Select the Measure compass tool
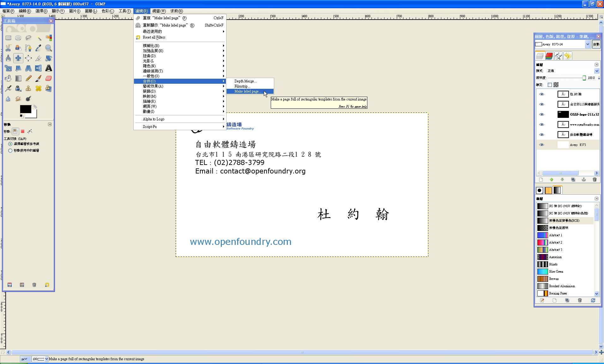This screenshot has width=604, height=364. 8,58
